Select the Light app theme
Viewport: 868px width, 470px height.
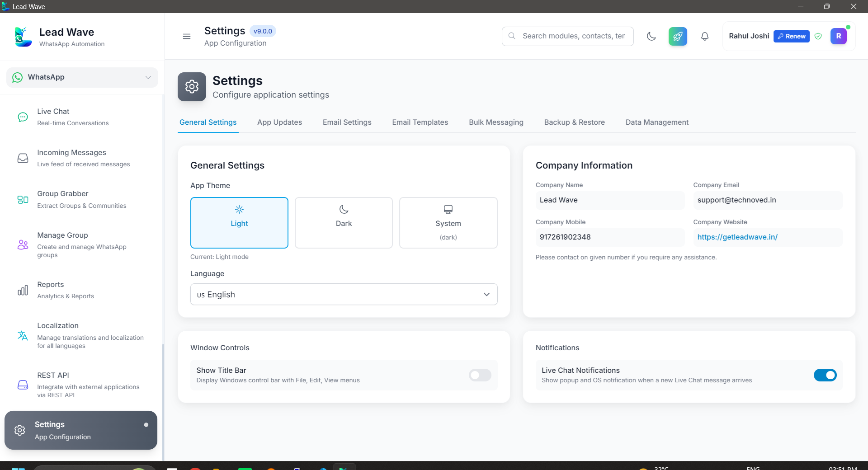click(239, 223)
